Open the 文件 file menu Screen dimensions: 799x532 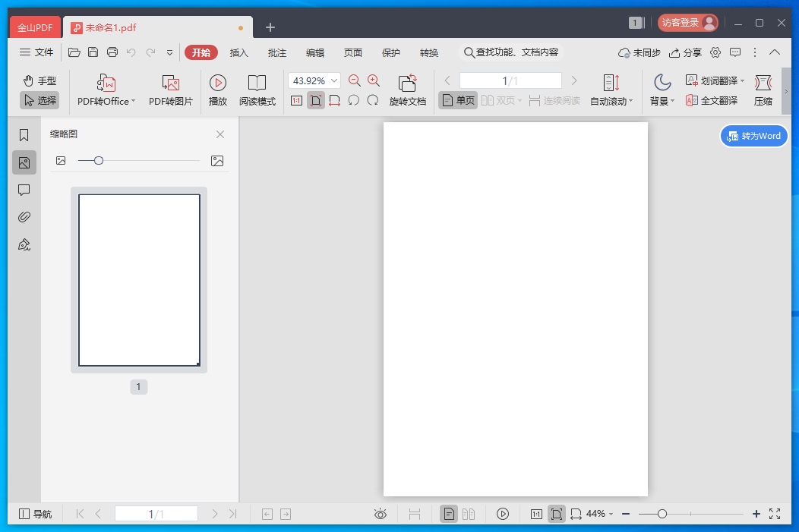click(36, 52)
